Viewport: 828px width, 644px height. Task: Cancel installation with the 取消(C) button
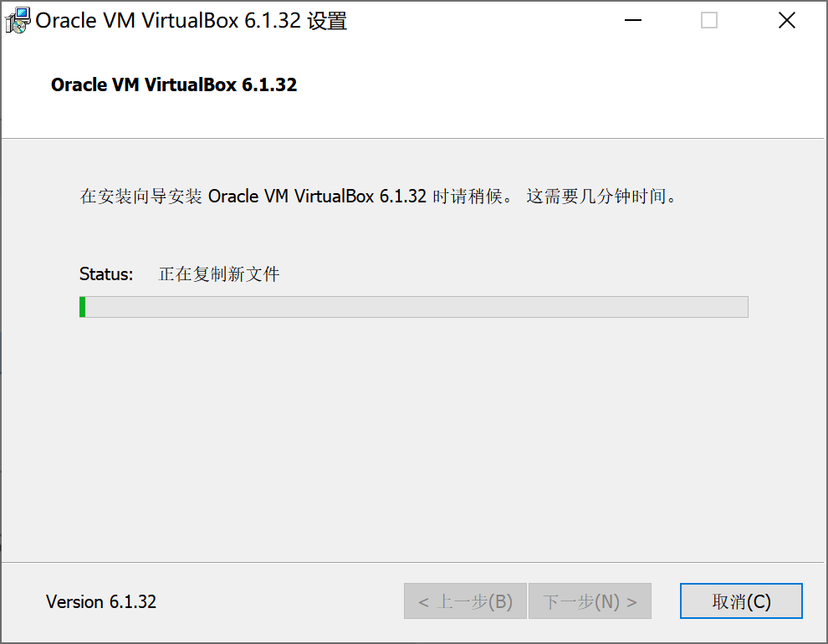(x=741, y=601)
